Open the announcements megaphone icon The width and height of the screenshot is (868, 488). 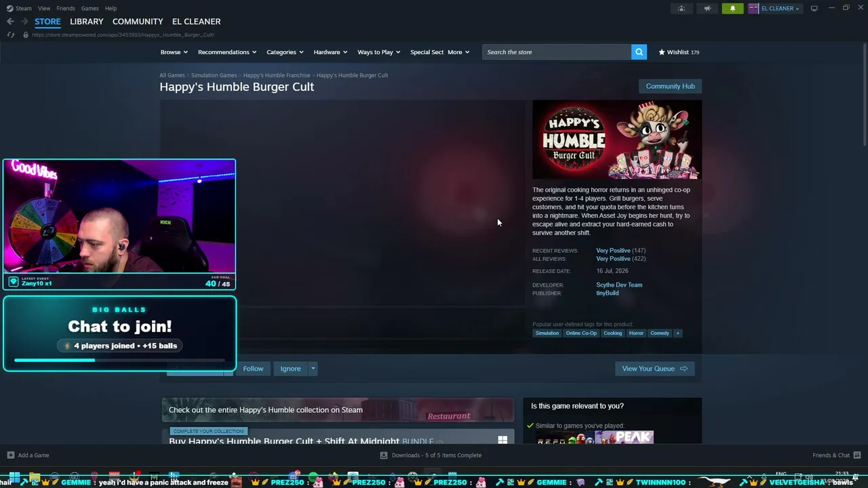707,8
